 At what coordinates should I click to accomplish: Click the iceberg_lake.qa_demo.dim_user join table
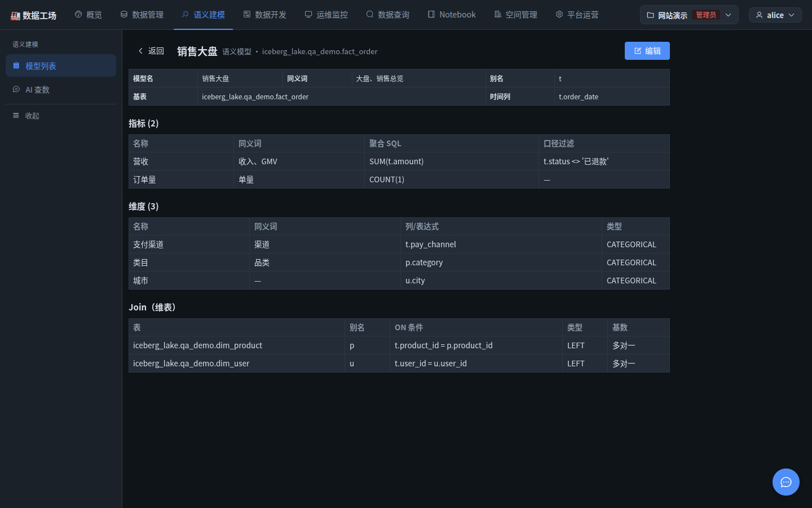(191, 364)
